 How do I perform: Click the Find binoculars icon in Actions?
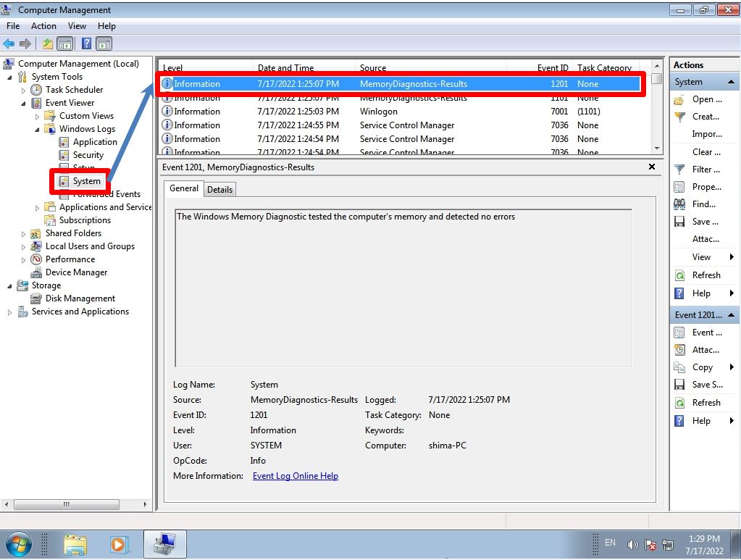pos(679,204)
